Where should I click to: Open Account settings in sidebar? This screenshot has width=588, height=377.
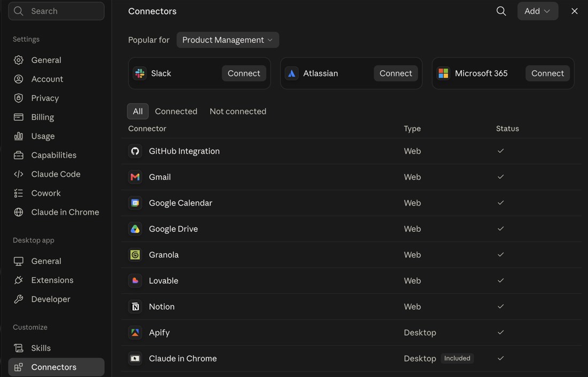[x=56, y=79]
